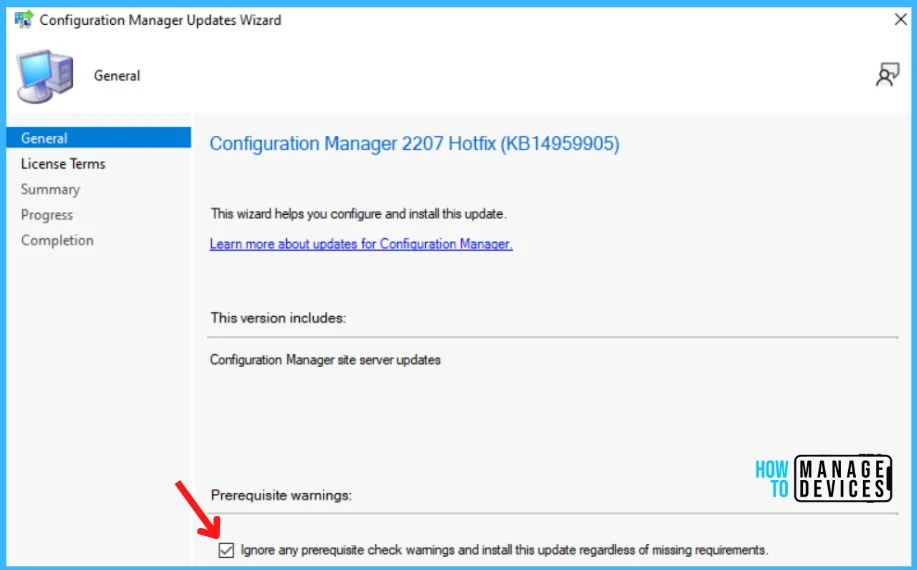Click the feedback person icon at top right
The height and width of the screenshot is (570, 917).
point(887,75)
